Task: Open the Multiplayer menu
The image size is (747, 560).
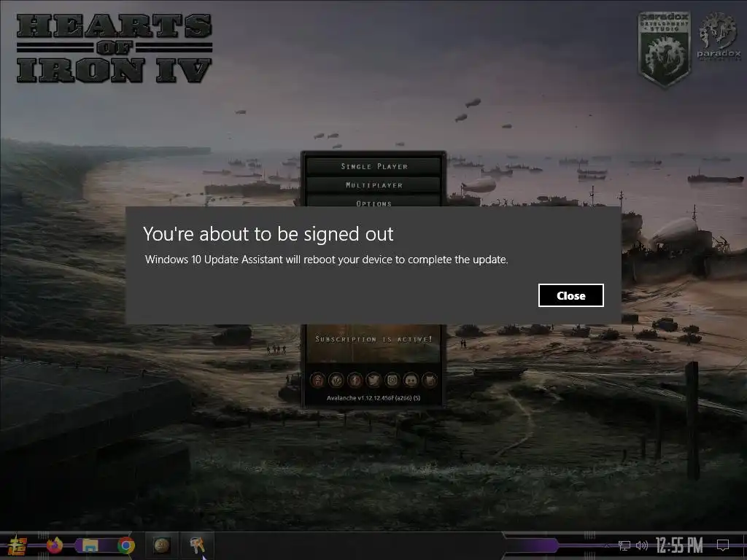Action: 373,184
